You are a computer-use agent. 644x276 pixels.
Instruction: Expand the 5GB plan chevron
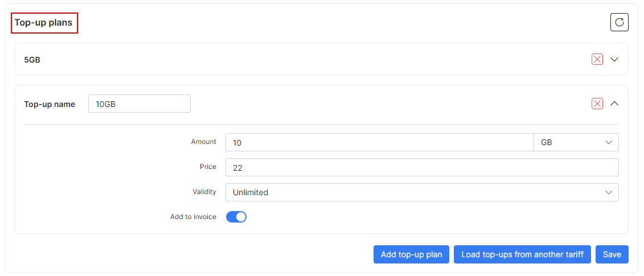coord(614,59)
